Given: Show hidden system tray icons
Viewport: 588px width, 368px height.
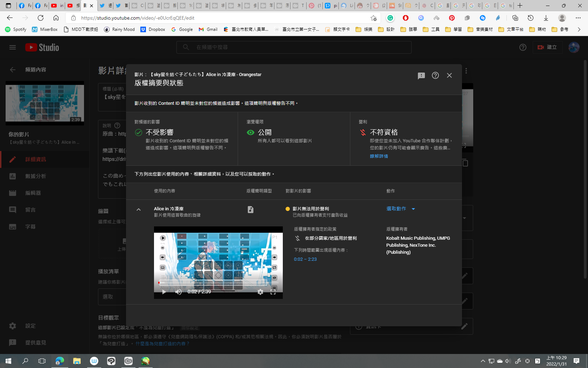Looking at the screenshot, I should (x=483, y=361).
